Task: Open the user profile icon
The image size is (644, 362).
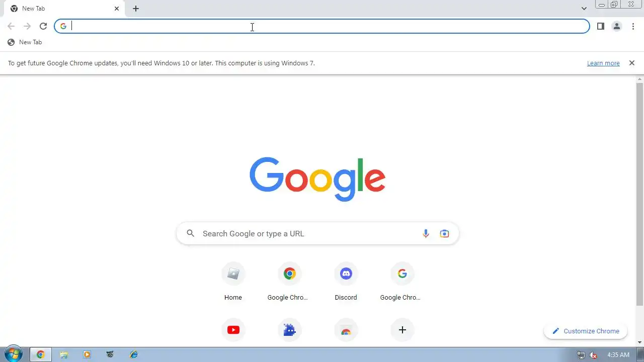Action: pos(616,26)
